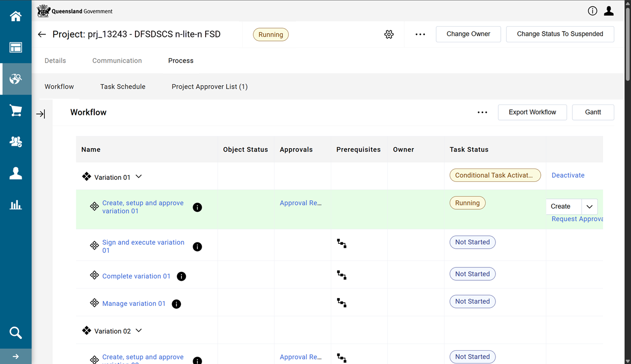Open the shopping cart sidebar icon
The image size is (631, 364).
click(x=16, y=110)
